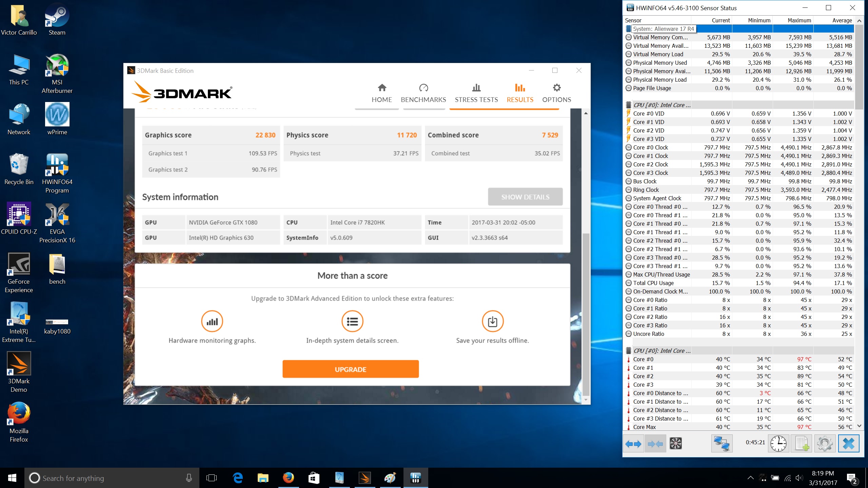The width and height of the screenshot is (868, 488).
Task: Click In-depth system details list icon
Action: [352, 321]
